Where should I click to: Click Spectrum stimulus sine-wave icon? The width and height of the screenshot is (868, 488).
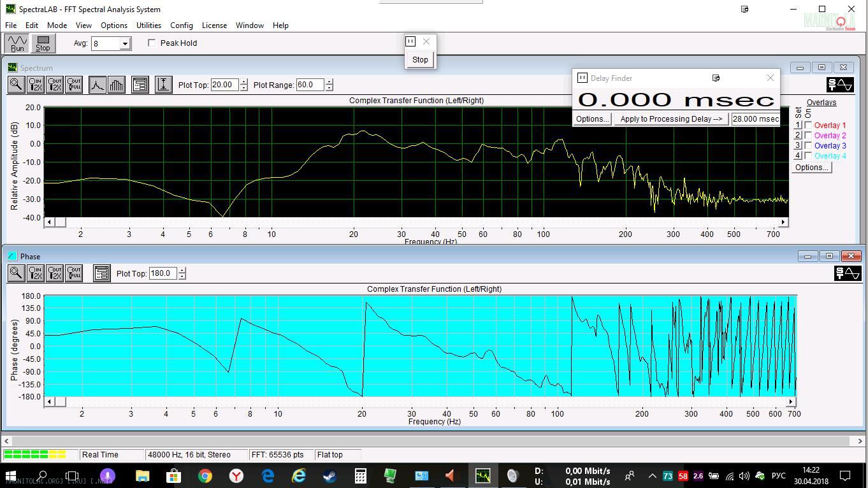click(840, 85)
